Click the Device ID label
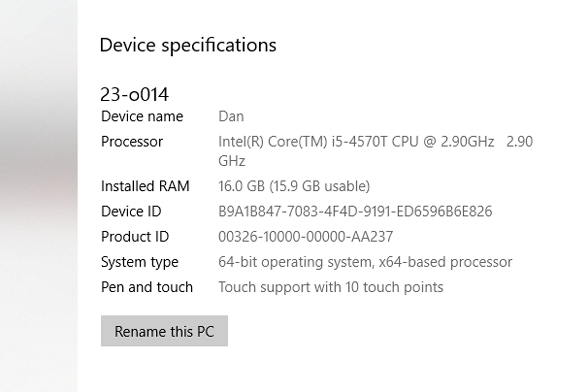Image resolution: width=588 pixels, height=392 pixels. coord(131,211)
